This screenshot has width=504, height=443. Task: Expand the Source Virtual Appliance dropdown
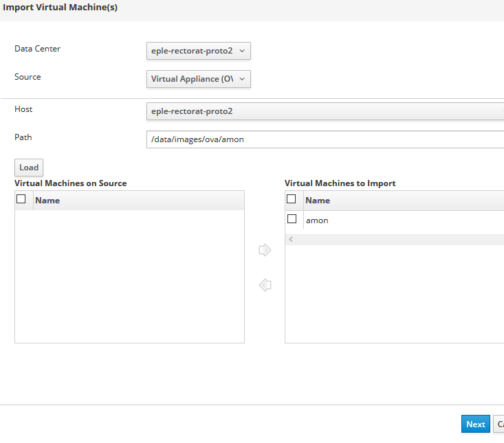[199, 79]
